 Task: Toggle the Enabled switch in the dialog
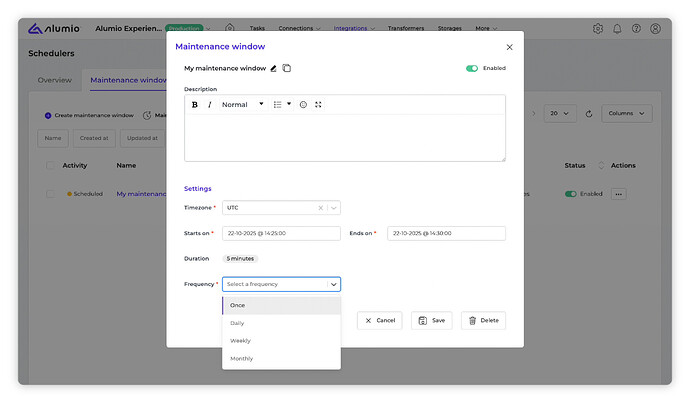click(x=472, y=68)
